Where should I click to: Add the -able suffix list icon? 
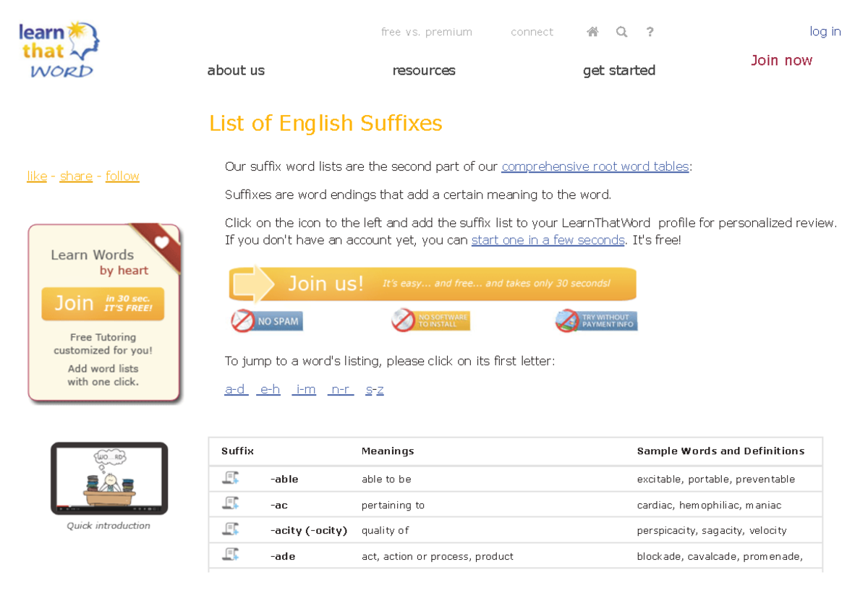click(231, 478)
